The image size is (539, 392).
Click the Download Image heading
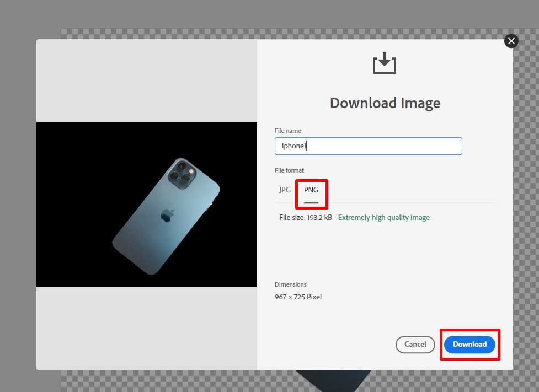385,103
